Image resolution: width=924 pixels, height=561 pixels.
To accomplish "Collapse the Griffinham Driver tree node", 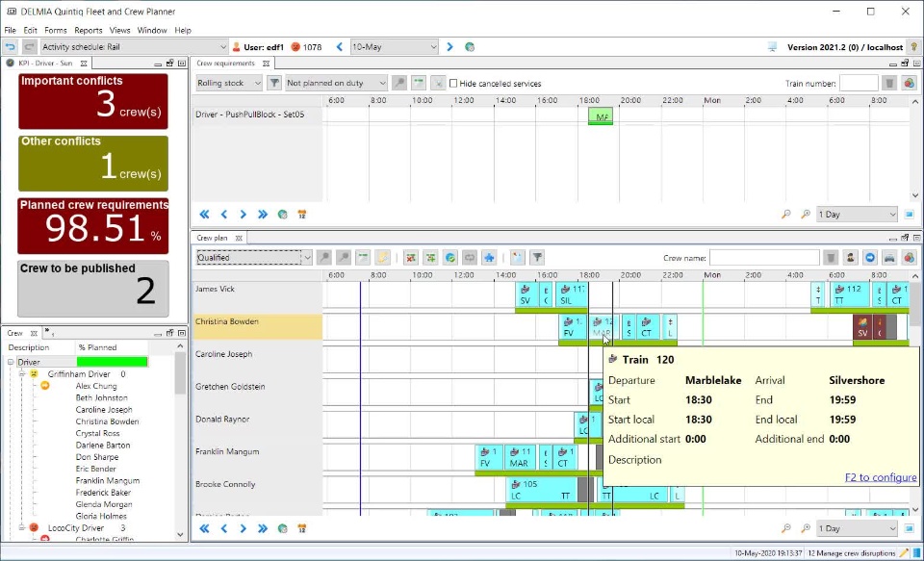I will (22, 374).
